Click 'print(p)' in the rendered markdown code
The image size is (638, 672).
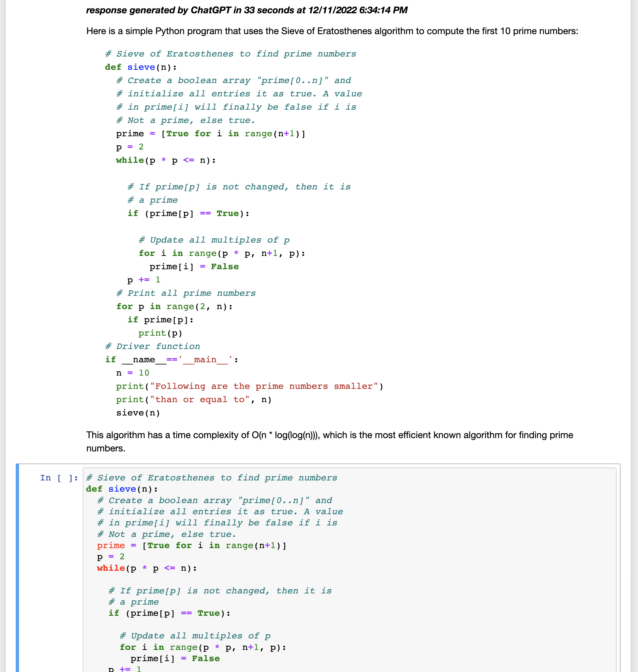pos(160,333)
